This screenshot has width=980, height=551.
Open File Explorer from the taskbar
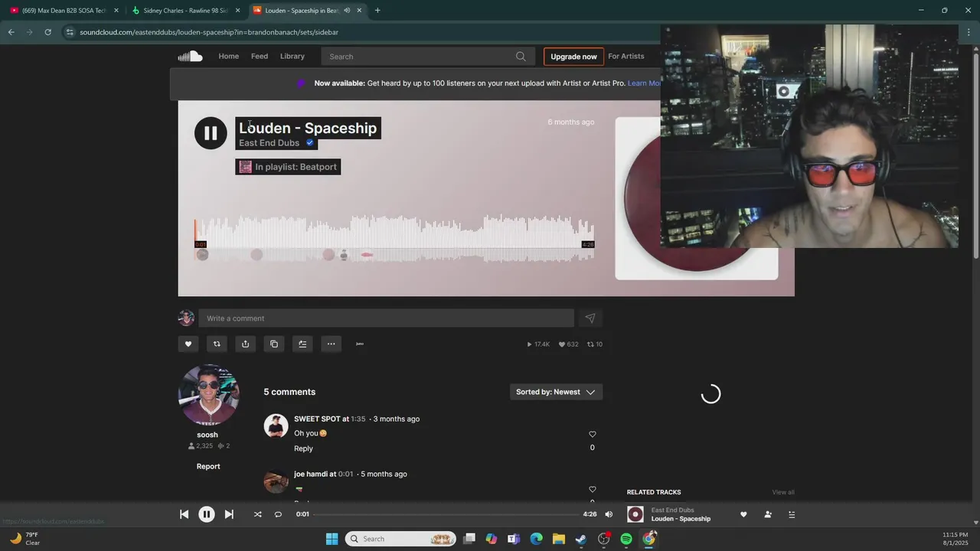click(x=559, y=539)
